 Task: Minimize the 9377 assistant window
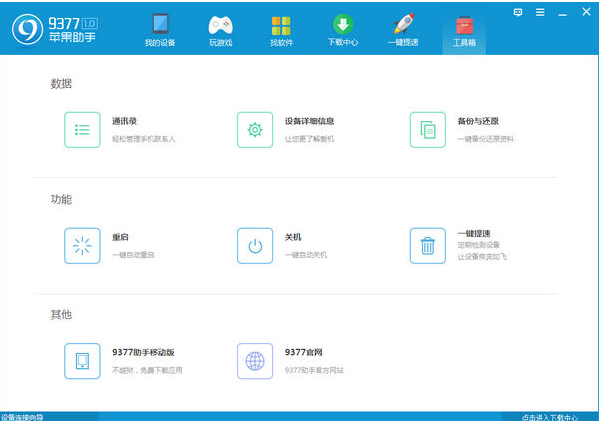pyautogui.click(x=563, y=15)
